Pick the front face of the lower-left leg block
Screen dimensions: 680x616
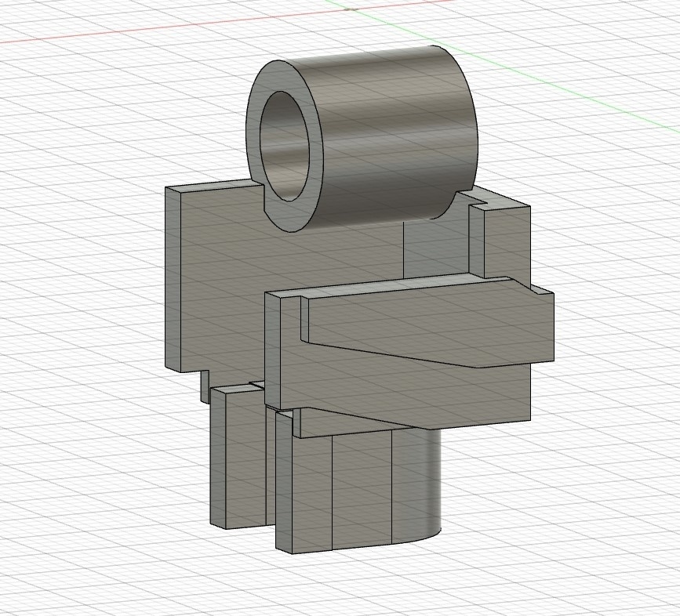(x=245, y=457)
